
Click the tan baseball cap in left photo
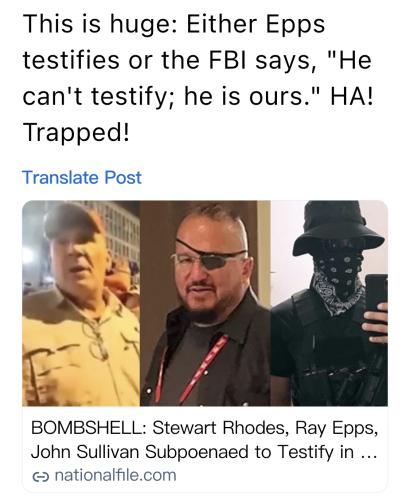coord(74,221)
